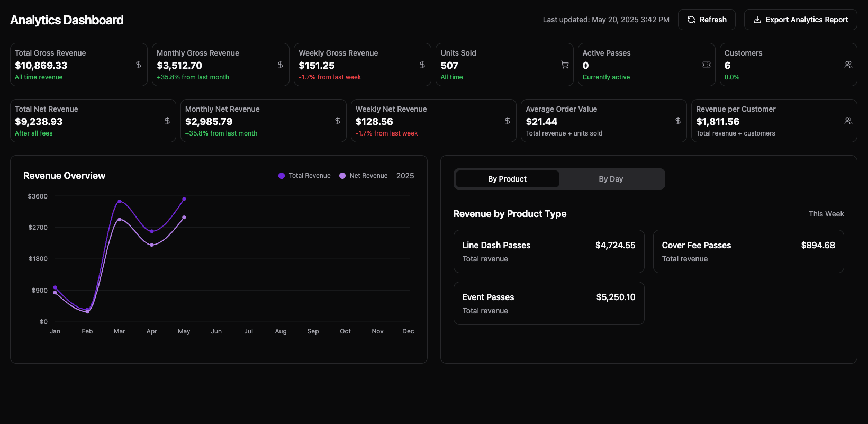Image resolution: width=868 pixels, height=424 pixels.
Task: Refresh the analytics dashboard data
Action: 707,20
